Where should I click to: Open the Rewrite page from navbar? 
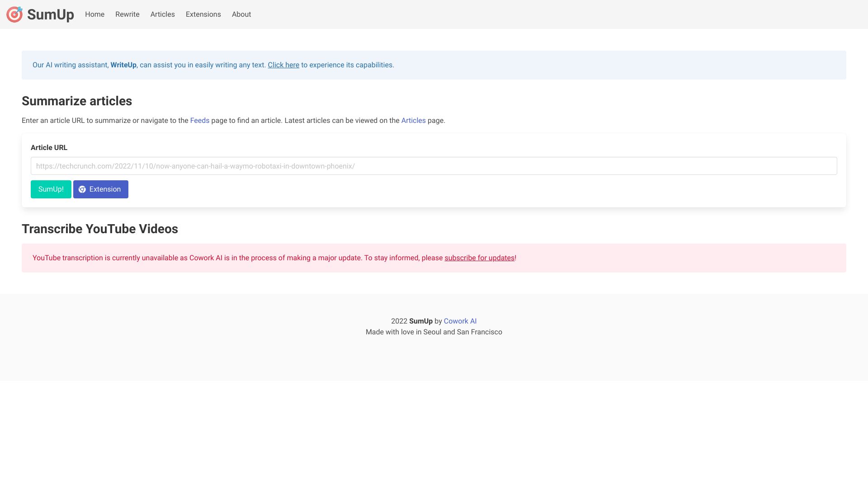(x=127, y=14)
